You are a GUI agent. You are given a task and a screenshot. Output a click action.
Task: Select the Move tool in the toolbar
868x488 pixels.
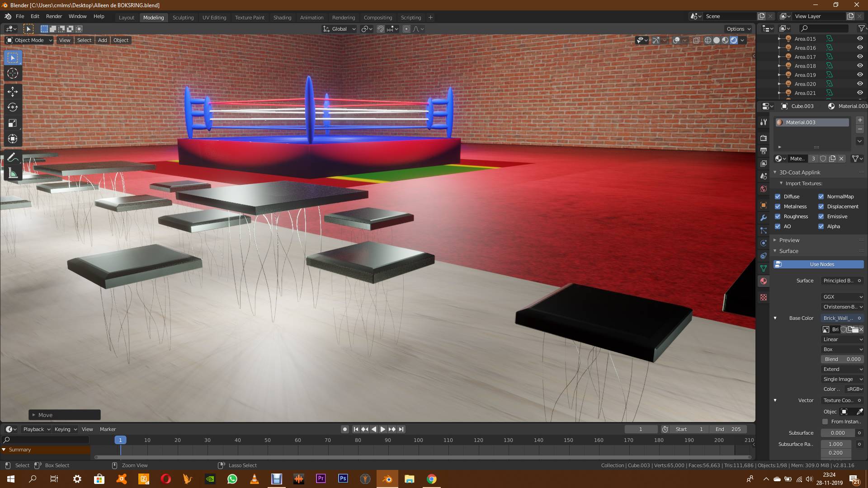pos(13,92)
